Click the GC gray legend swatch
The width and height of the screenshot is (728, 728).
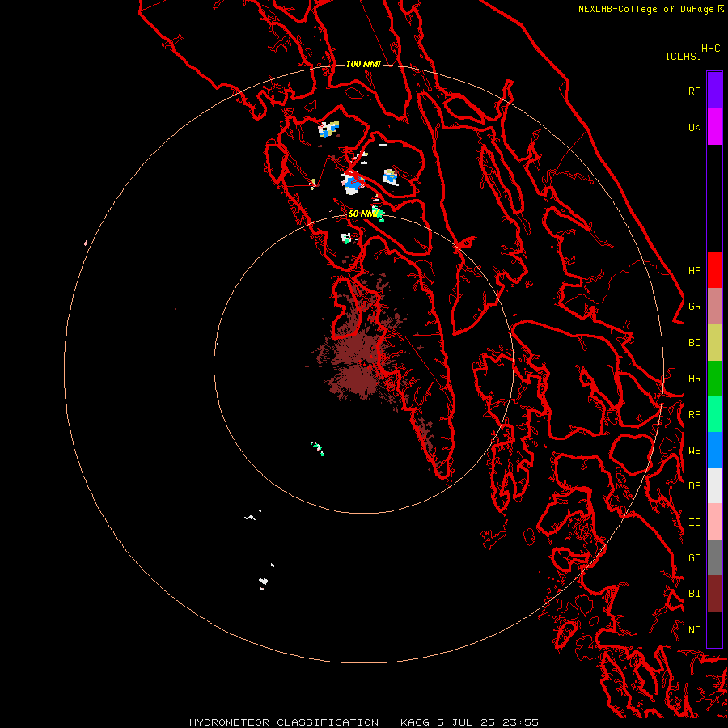714,557
